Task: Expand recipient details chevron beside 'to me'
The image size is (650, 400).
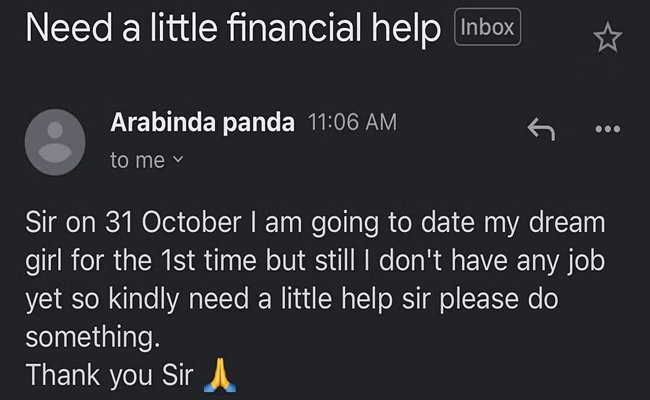Action: pos(177,159)
